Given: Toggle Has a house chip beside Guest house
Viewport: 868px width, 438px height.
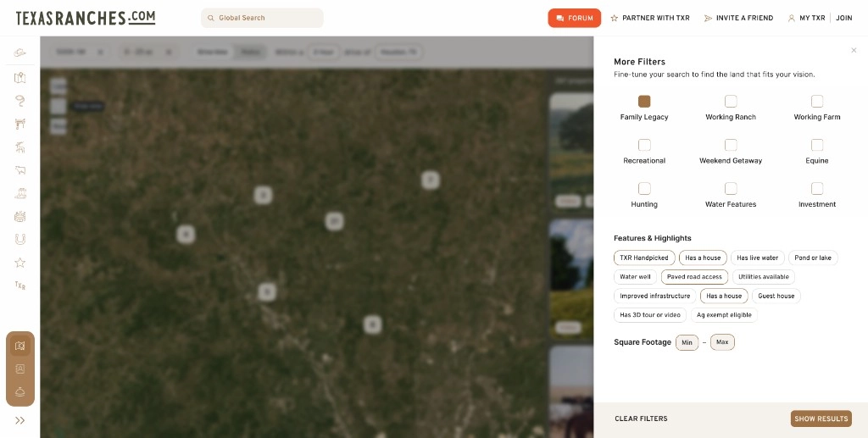Looking at the screenshot, I should [724, 296].
